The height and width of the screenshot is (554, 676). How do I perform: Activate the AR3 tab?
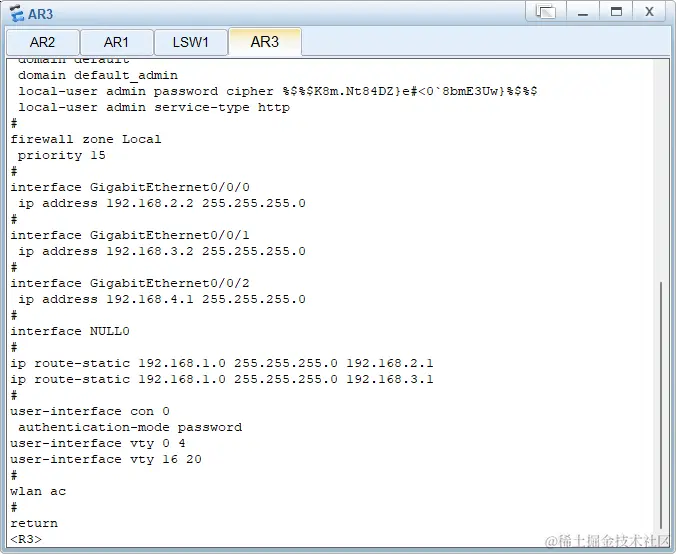pyautogui.click(x=264, y=42)
